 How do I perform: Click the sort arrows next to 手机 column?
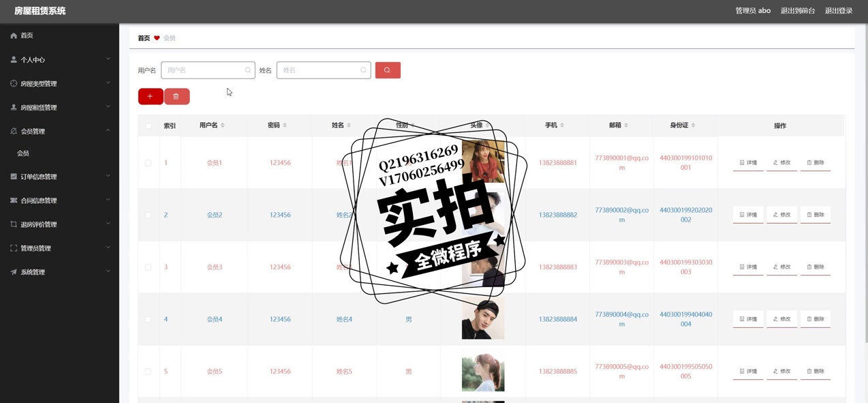[563, 125]
